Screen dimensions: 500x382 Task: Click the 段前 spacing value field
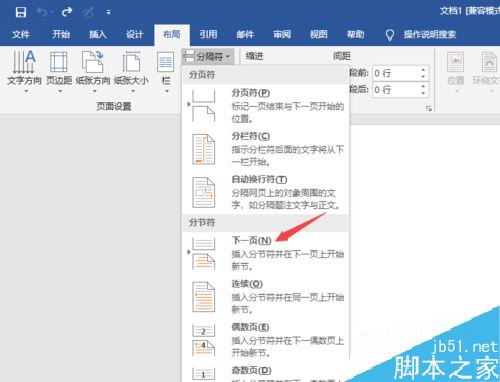pos(395,73)
